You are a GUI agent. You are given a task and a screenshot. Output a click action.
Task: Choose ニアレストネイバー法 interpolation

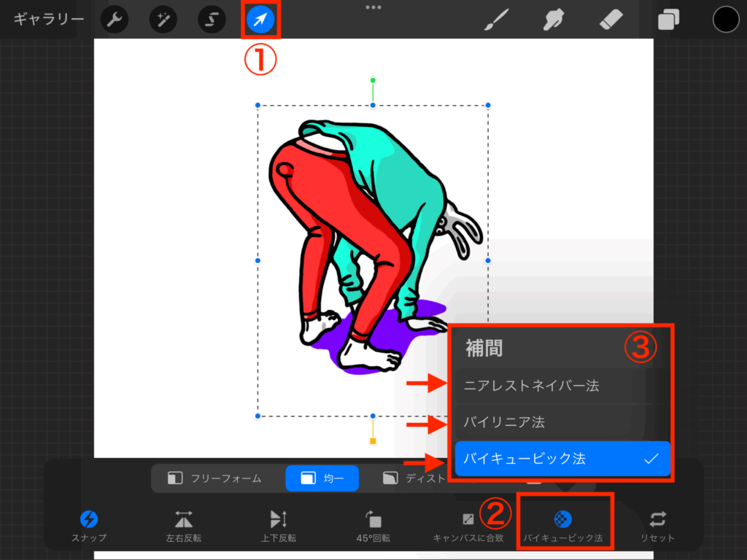[531, 386]
